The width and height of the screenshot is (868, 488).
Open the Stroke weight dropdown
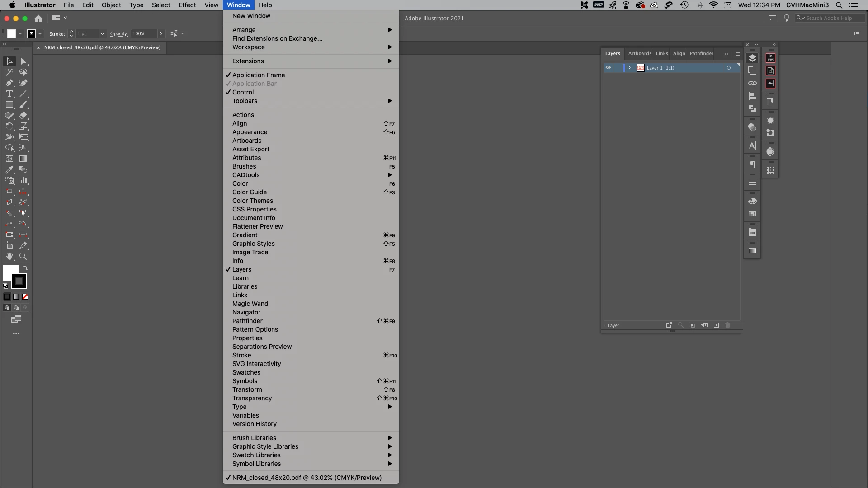[102, 33]
